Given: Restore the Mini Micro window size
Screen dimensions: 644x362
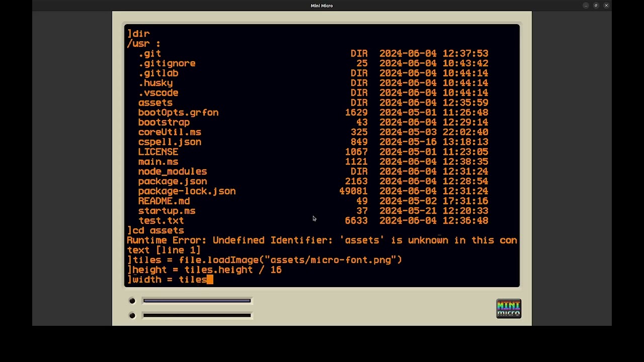Looking at the screenshot, I should tap(596, 6).
